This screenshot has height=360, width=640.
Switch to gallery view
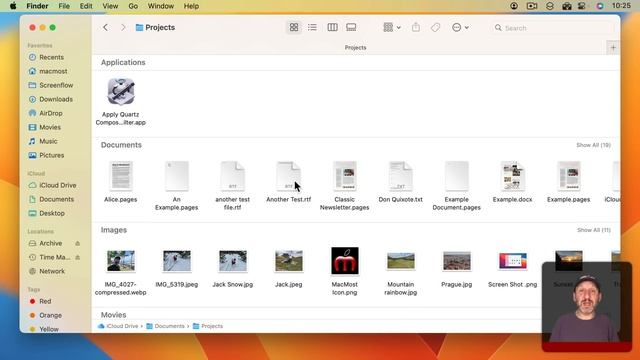coord(351,27)
